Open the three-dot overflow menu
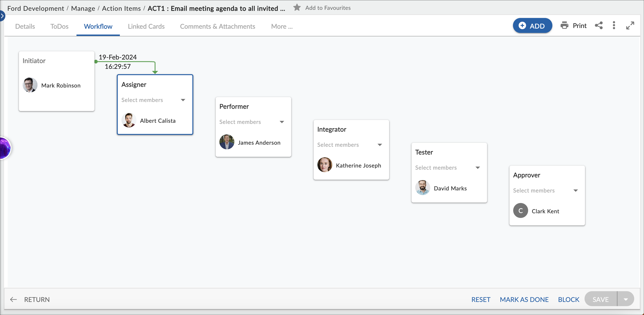Screen dimensions: 644x315 614,25
